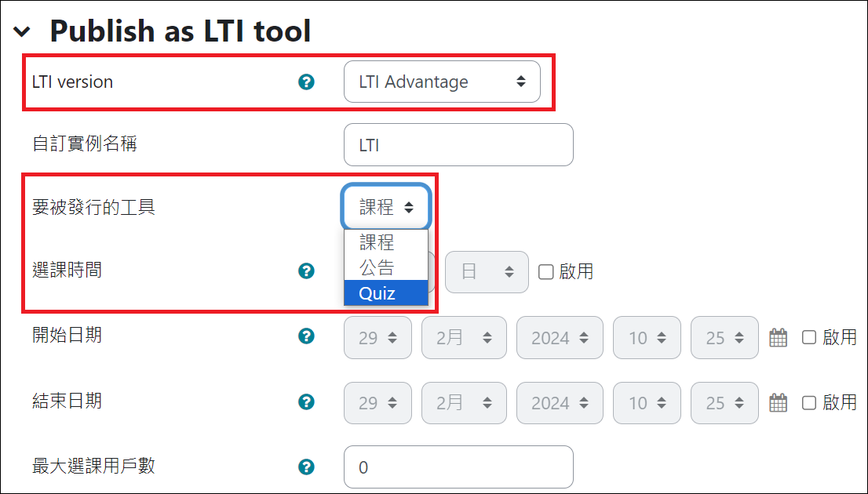Click the 自訂實例名稱 text field
This screenshot has height=494, width=868.
click(458, 144)
